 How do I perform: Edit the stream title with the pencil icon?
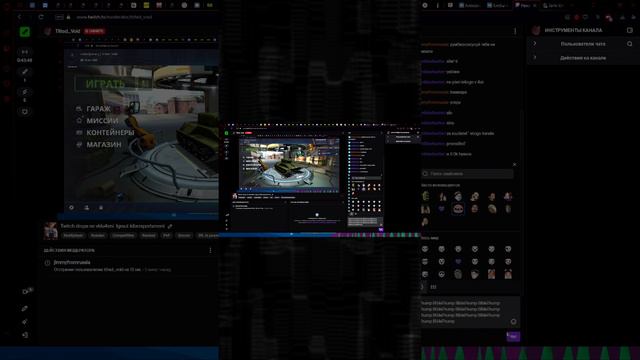click(x=170, y=226)
